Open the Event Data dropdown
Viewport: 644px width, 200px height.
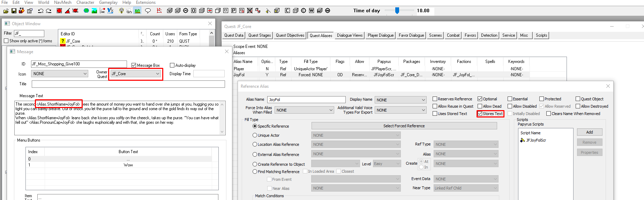pos(466,179)
